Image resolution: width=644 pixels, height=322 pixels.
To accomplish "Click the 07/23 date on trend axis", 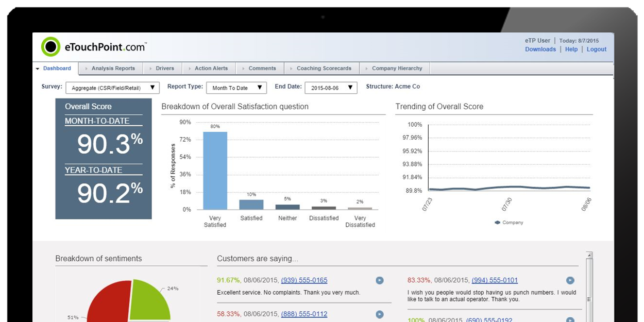I will coord(427,205).
